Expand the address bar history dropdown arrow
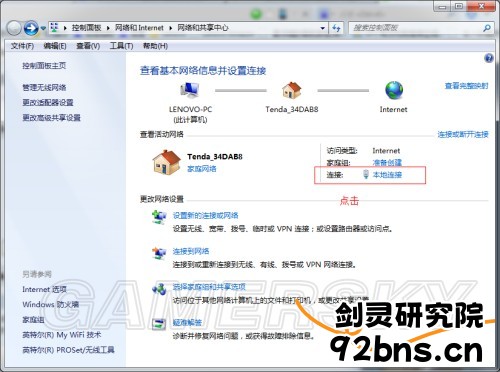This screenshot has width=500, height=372. (322, 28)
